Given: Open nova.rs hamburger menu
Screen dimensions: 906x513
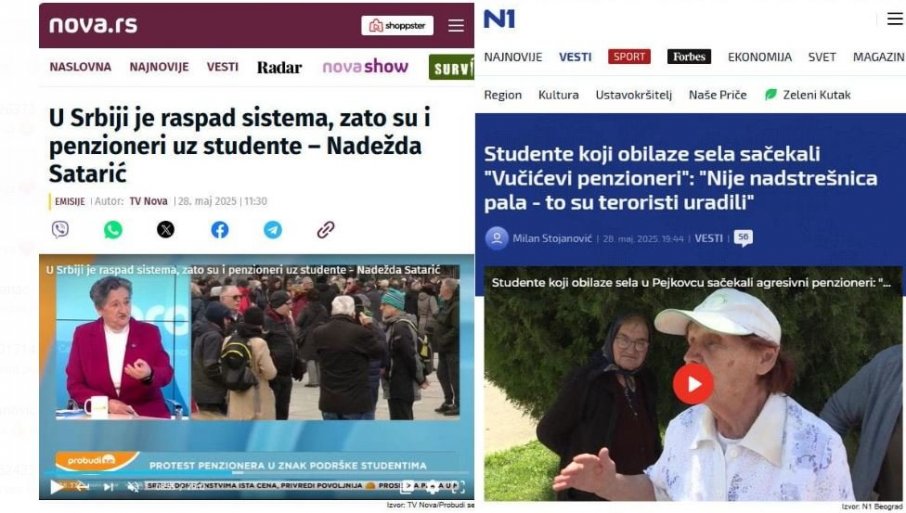Looking at the screenshot, I should [x=456, y=25].
